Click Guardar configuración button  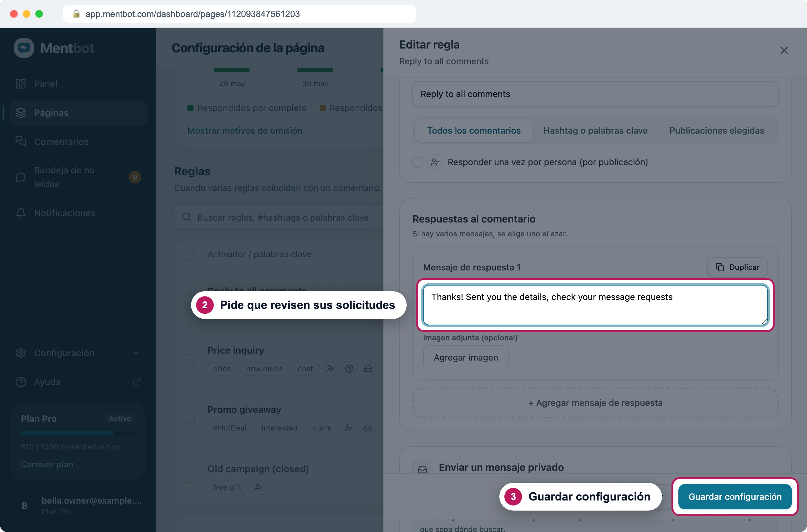(x=735, y=497)
